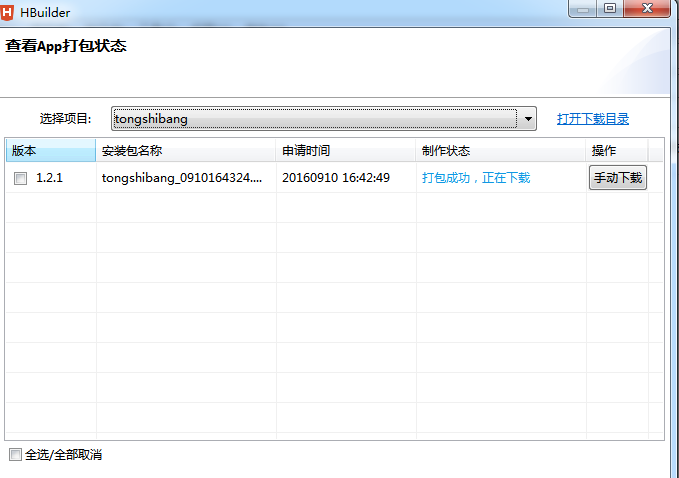The image size is (679, 478).
Task: Close the HBuilder packaging status window
Action: (x=647, y=8)
